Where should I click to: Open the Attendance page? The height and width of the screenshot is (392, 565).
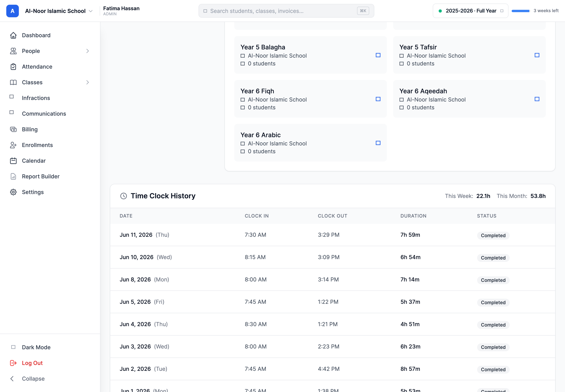pos(37,67)
